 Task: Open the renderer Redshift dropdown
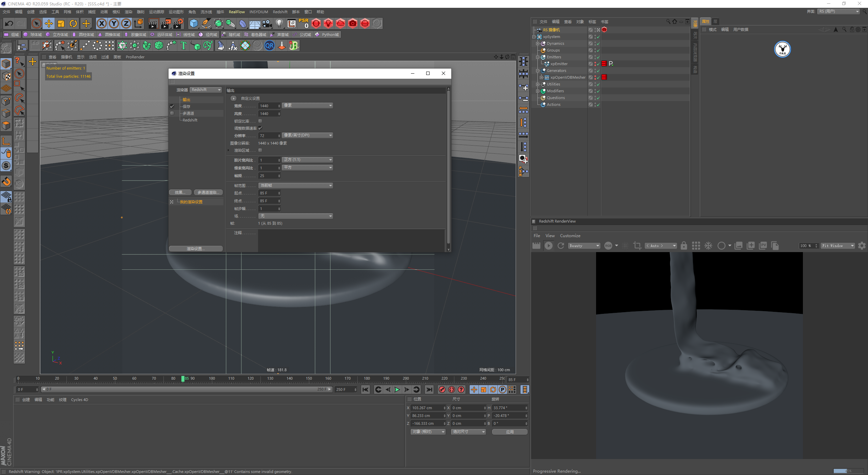click(206, 90)
